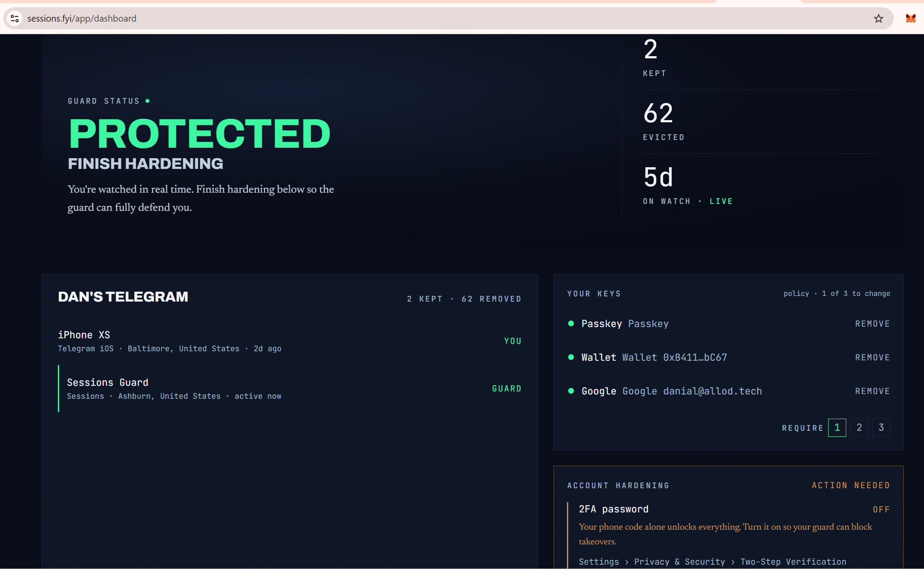Image resolution: width=924 pixels, height=569 pixels.
Task: Click the sessions.fyi/app/dashboard address bar
Action: [x=448, y=19]
